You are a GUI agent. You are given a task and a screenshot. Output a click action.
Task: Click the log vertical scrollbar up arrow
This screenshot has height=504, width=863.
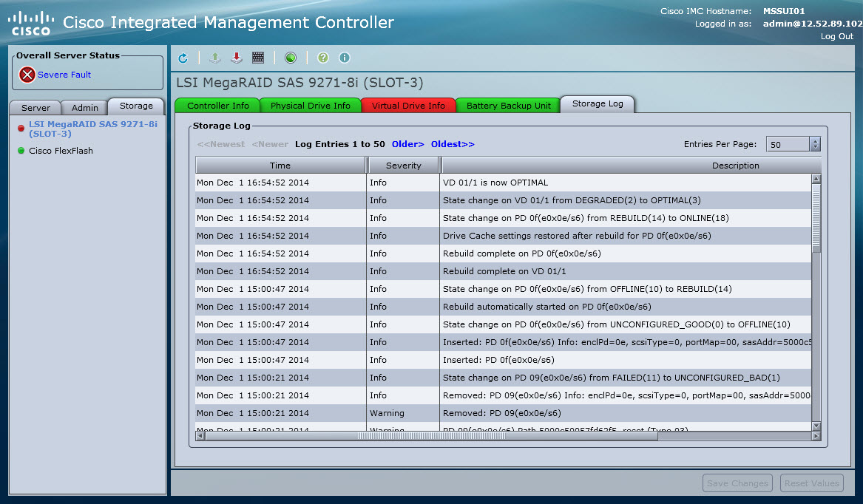click(x=816, y=179)
